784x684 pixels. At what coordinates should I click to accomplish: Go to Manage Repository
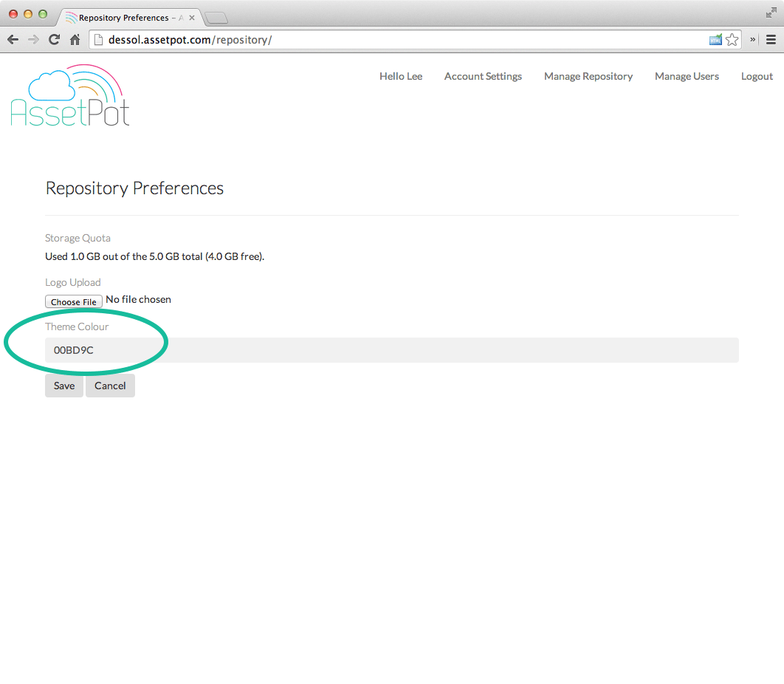588,76
